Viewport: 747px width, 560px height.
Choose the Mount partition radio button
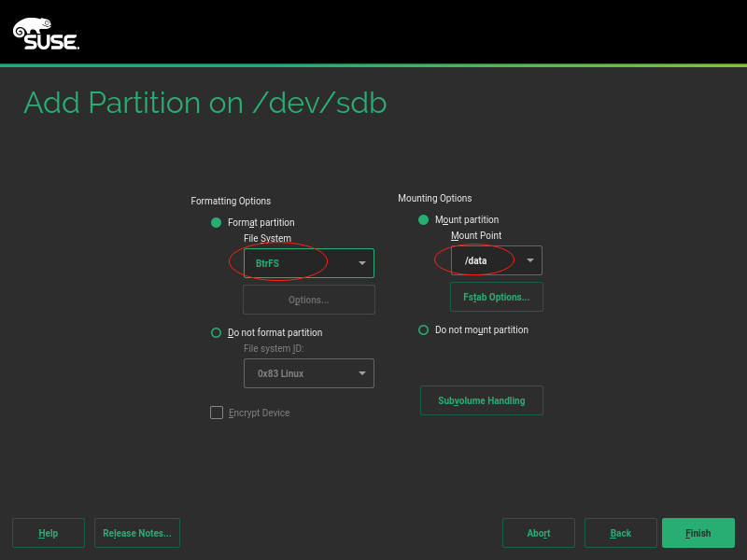[x=423, y=219]
